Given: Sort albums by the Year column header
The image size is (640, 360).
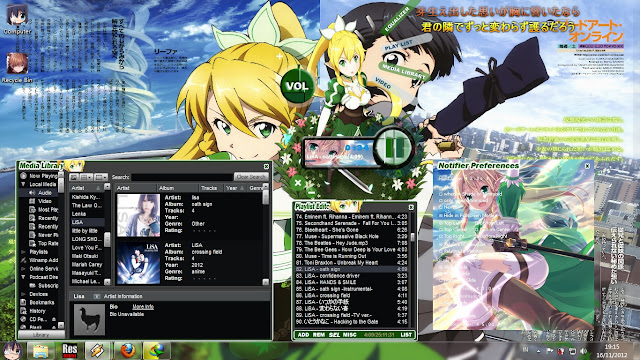Looking at the screenshot, I should pyautogui.click(x=235, y=188).
